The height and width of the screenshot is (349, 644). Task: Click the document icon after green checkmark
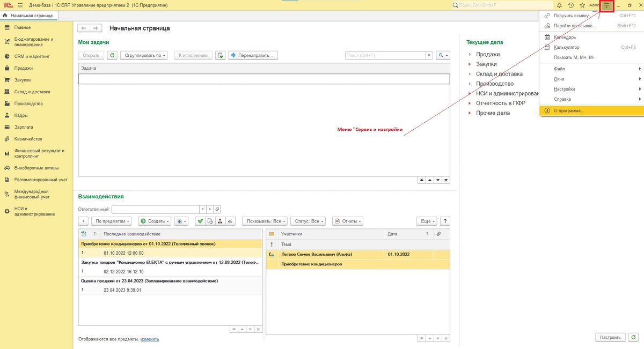210,221
